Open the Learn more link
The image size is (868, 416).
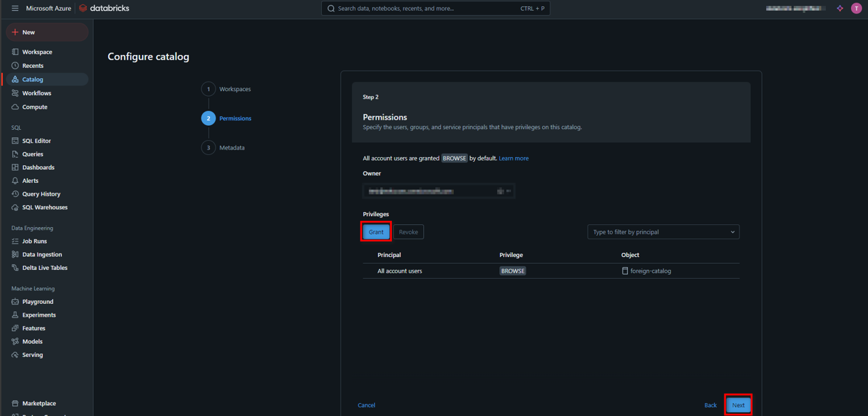pyautogui.click(x=514, y=158)
